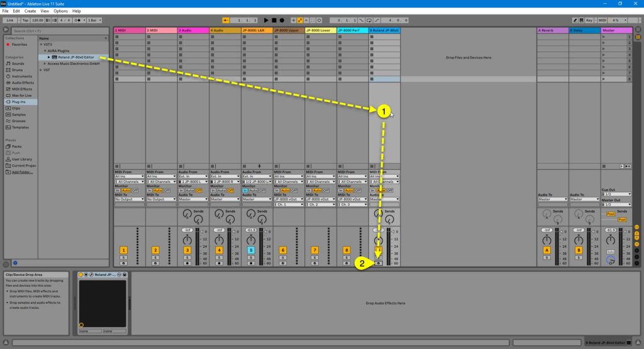Set track 3 Audio Monitor to Off
644x349 pixels.
click(x=198, y=191)
